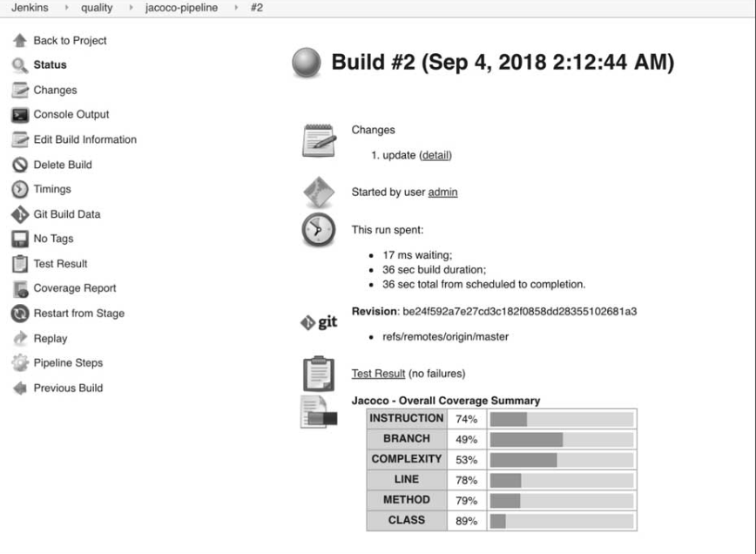Open the Test Result no-failures link

click(378, 374)
